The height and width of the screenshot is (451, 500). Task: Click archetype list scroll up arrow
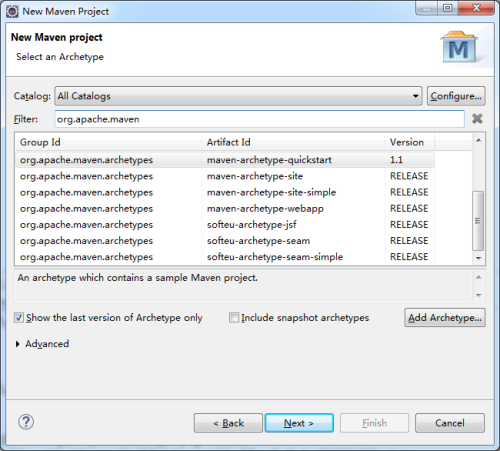(x=478, y=140)
